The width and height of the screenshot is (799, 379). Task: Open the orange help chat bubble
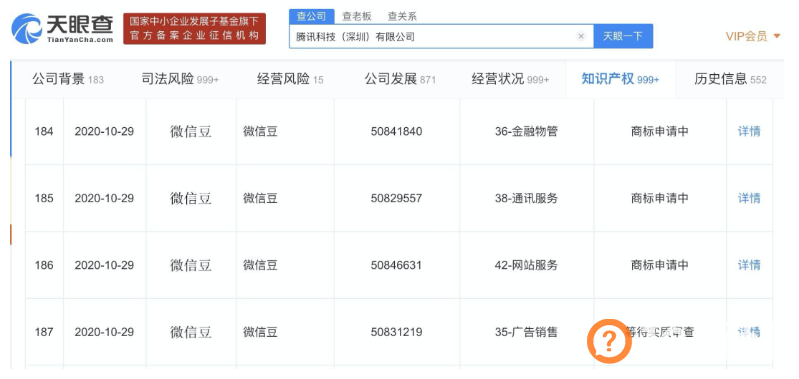[609, 341]
